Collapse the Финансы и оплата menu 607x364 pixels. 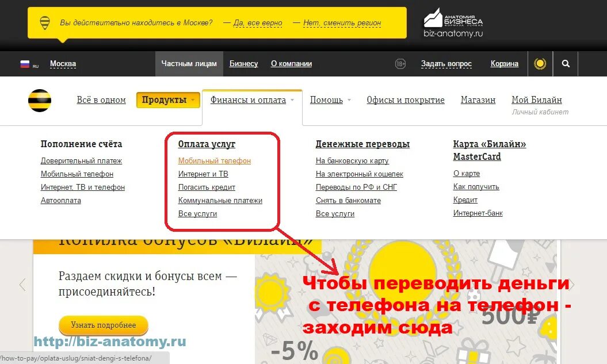click(252, 100)
